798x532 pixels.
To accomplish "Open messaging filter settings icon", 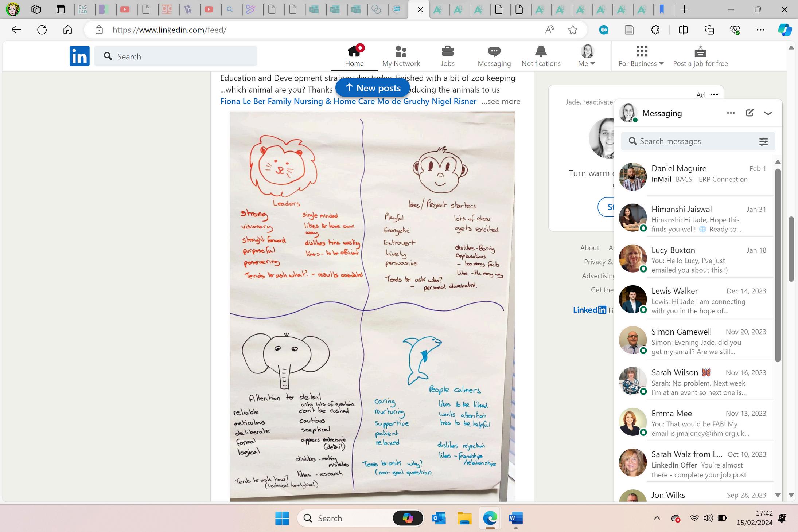I will [763, 141].
